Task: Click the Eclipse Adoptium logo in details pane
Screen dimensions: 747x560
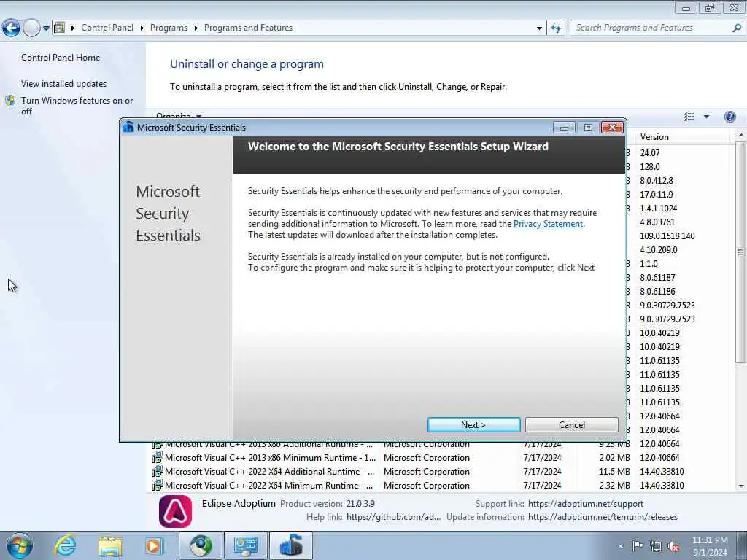Action: (175, 511)
